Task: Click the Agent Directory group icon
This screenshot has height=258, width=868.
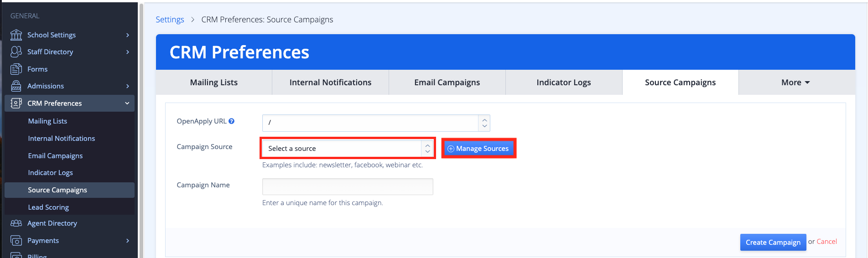Action: (x=16, y=223)
